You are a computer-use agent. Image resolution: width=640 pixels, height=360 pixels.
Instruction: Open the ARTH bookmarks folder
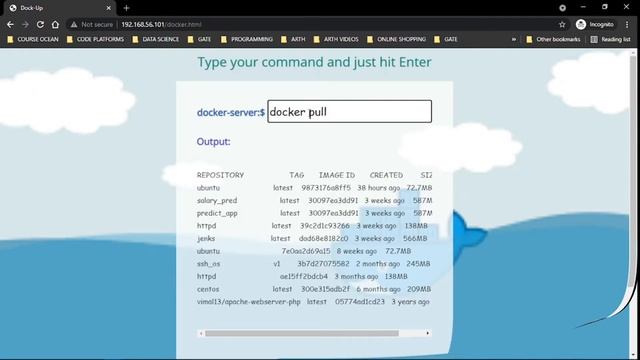[x=293, y=39]
